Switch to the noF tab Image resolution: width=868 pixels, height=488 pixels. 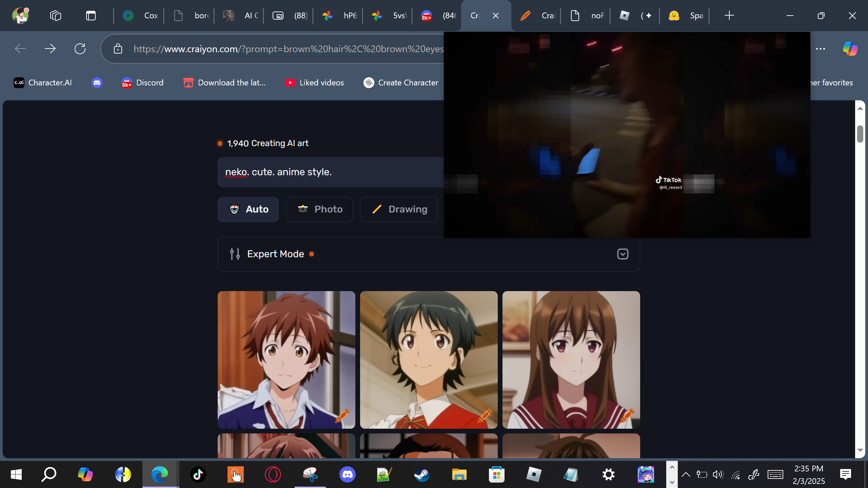click(x=587, y=16)
